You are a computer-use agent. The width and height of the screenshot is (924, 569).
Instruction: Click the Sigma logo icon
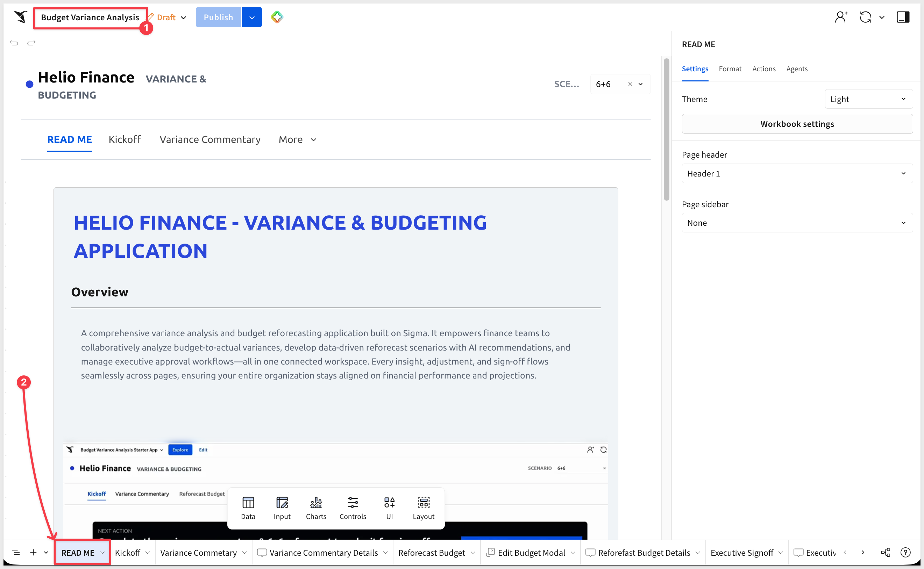pyautogui.click(x=21, y=17)
